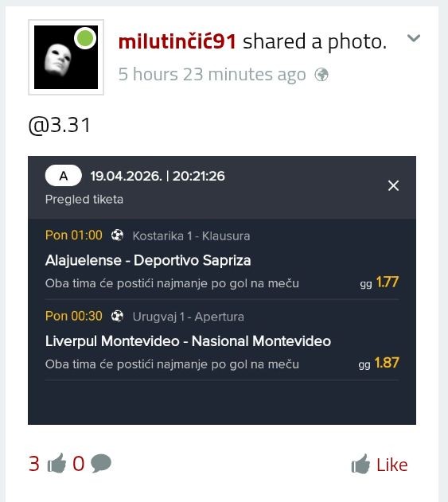Click the soccer ball icon beside Kostarika 1
448x502 pixels.
pyautogui.click(x=117, y=235)
